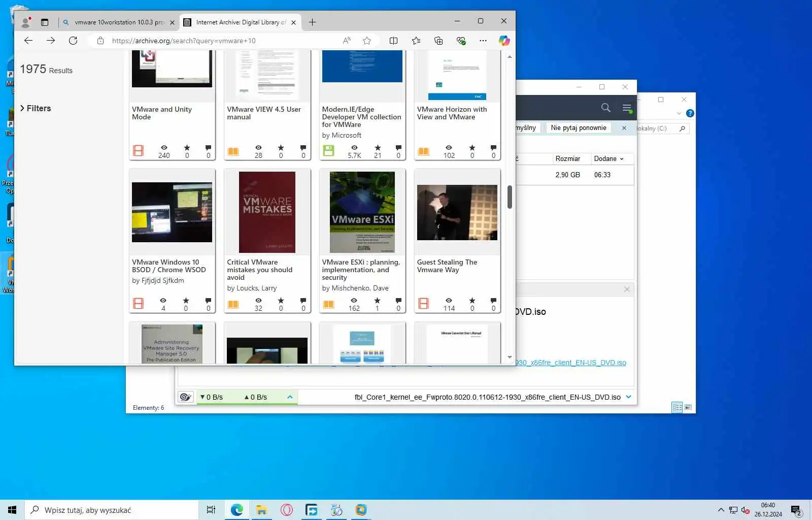Sort torrents by Rozmiar column
The height and width of the screenshot is (520, 812).
568,158
